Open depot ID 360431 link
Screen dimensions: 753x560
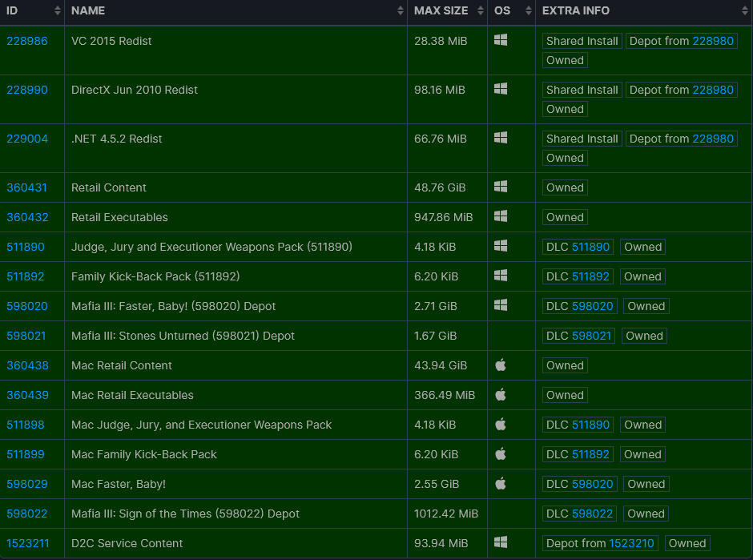click(x=27, y=187)
